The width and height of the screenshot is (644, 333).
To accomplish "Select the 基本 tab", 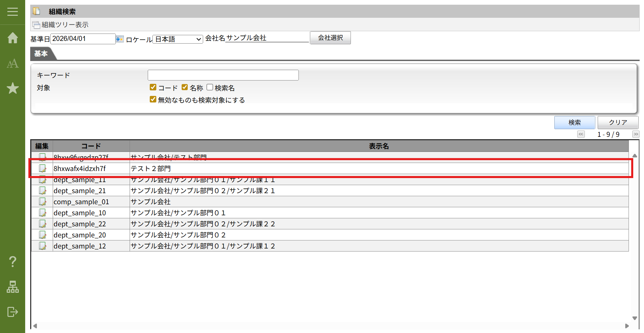I will coord(41,54).
